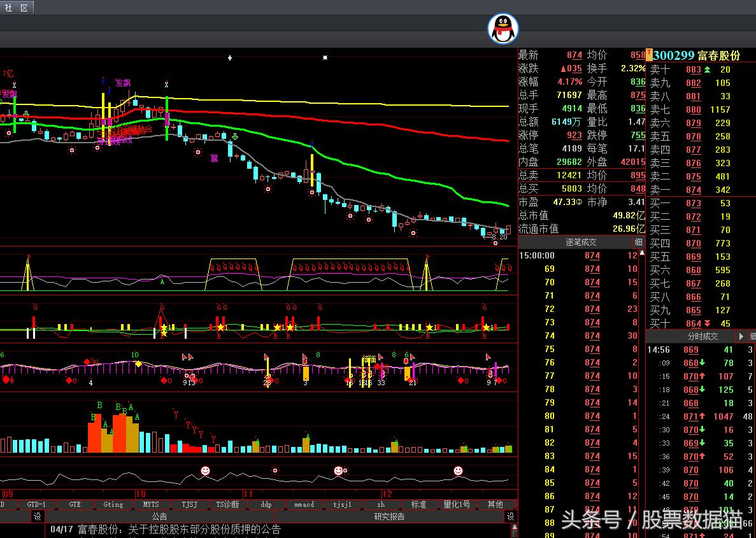This screenshot has width=756, height=538.
Task: Click the 买四 volume 773
Action: (723, 243)
